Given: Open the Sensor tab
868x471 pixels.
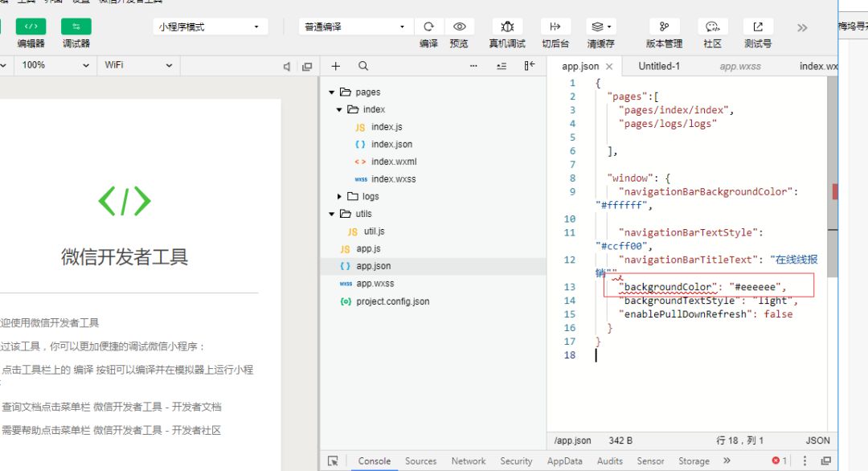Looking at the screenshot, I should click(x=650, y=461).
